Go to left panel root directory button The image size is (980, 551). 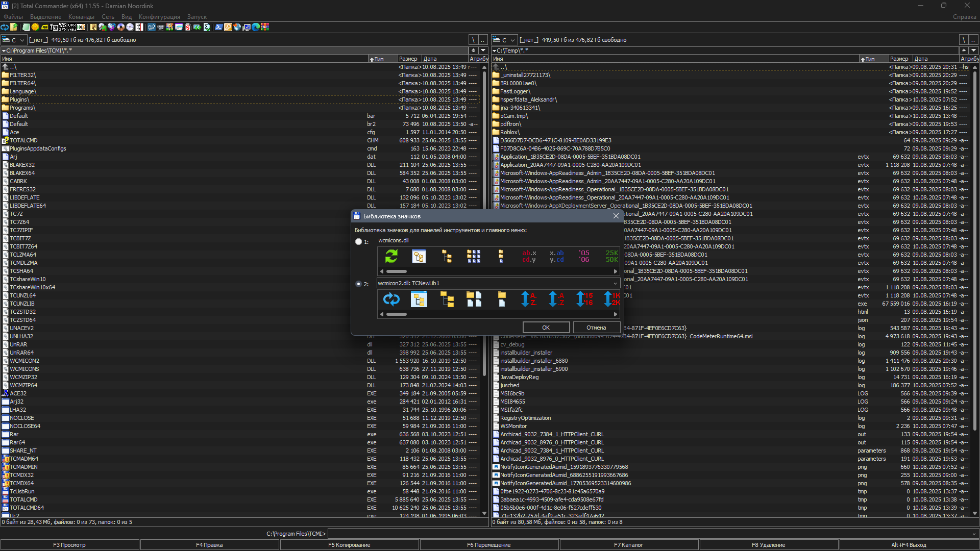473,40
